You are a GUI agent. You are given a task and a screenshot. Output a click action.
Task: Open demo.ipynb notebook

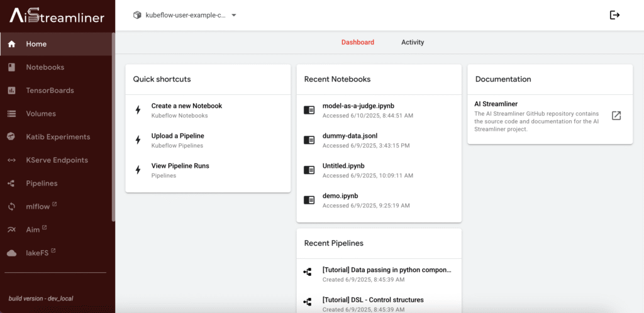click(379, 200)
